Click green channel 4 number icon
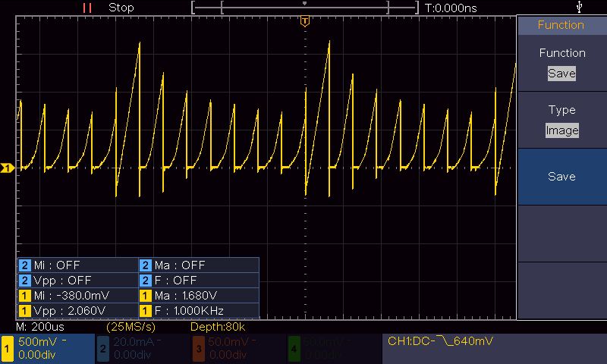 tap(294, 349)
